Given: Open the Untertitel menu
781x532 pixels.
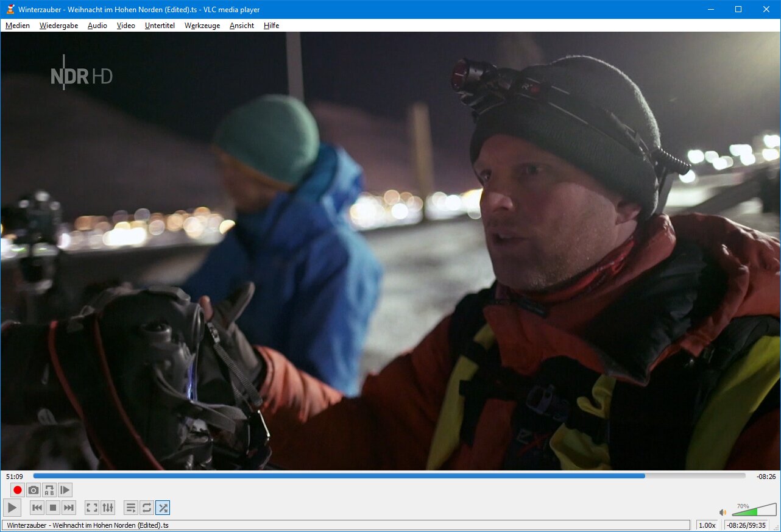Looking at the screenshot, I should click(160, 26).
